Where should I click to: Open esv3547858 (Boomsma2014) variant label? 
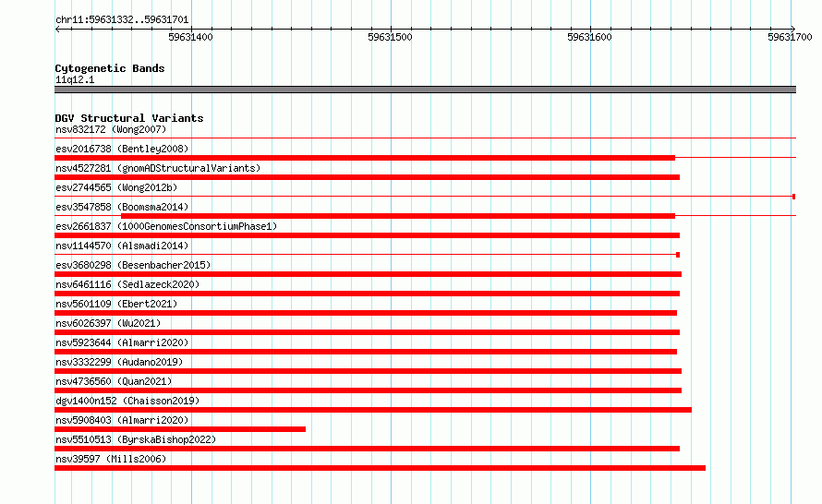122,207
